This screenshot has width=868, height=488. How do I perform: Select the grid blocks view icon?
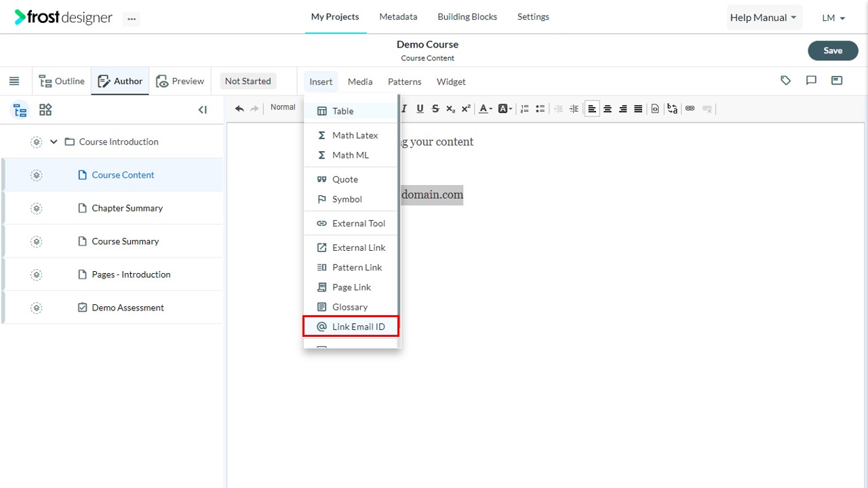(x=45, y=110)
